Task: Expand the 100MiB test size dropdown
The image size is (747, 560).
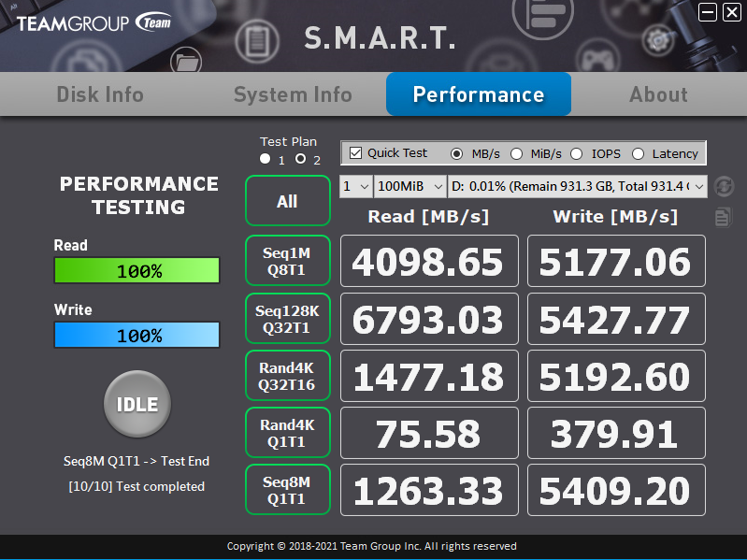Action: 409,186
